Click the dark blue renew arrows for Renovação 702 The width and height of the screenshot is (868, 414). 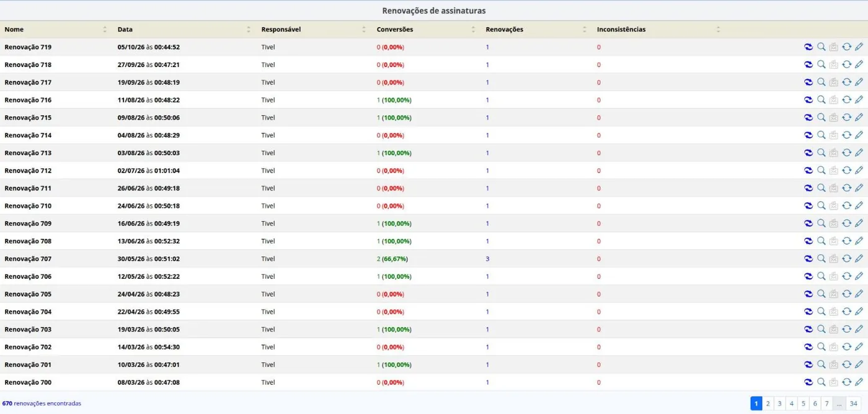click(808, 347)
